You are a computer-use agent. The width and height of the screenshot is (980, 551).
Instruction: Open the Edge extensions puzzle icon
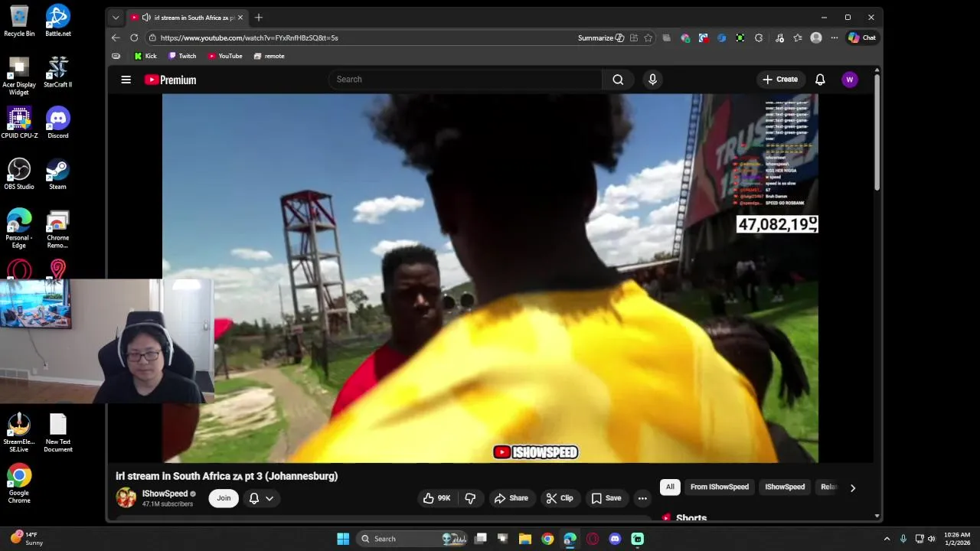pos(758,37)
